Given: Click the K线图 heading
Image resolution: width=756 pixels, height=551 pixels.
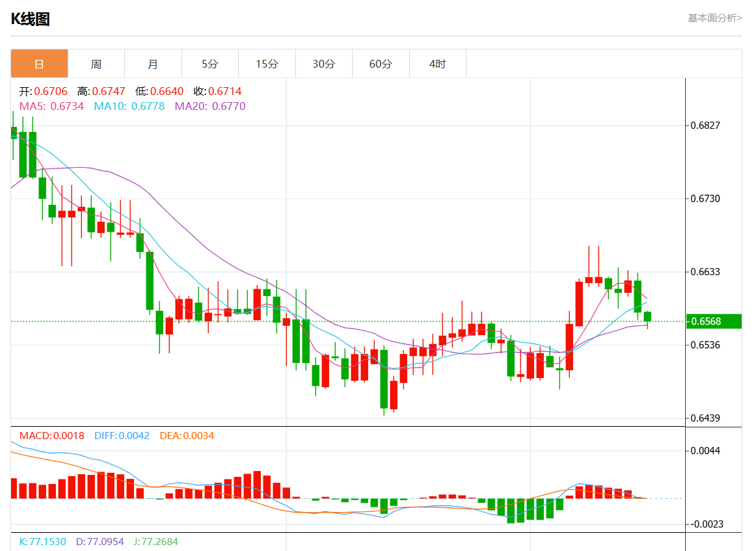Looking at the screenshot, I should [31, 19].
